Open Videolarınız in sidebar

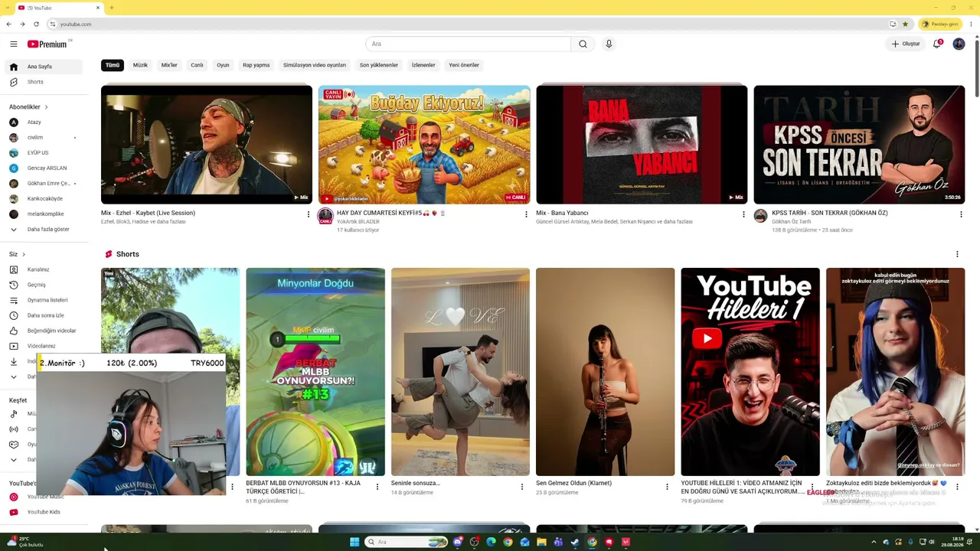[44, 346]
